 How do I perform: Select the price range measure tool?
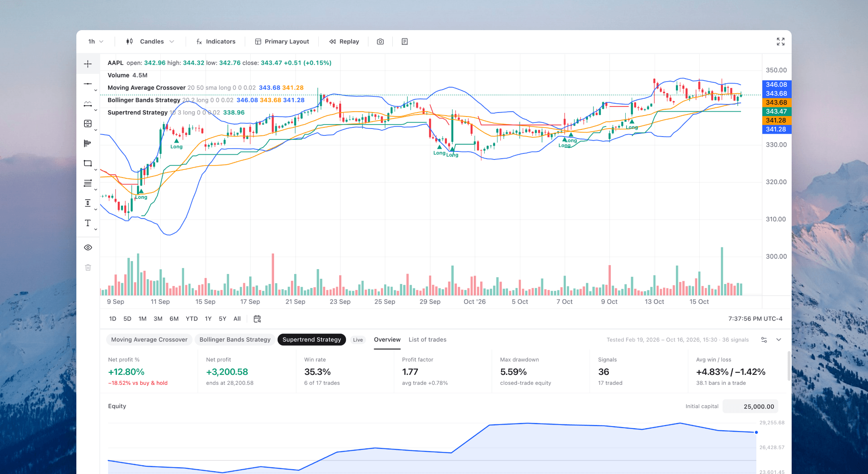(x=88, y=203)
